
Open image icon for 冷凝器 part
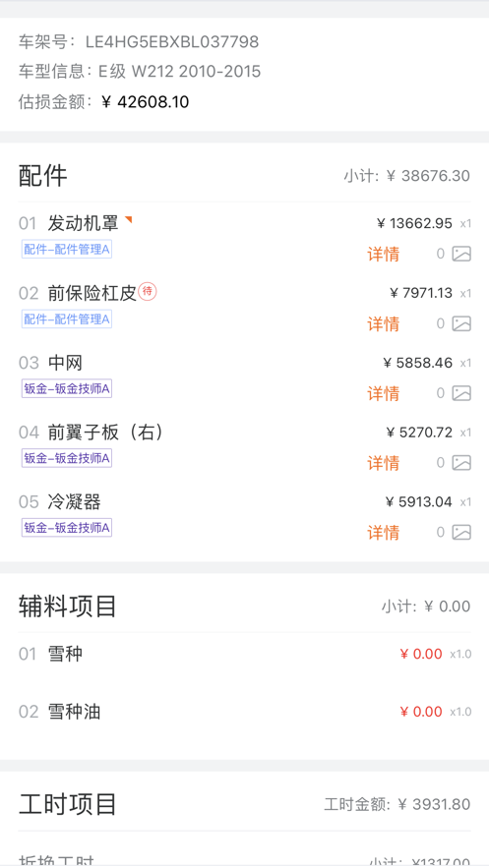click(461, 533)
